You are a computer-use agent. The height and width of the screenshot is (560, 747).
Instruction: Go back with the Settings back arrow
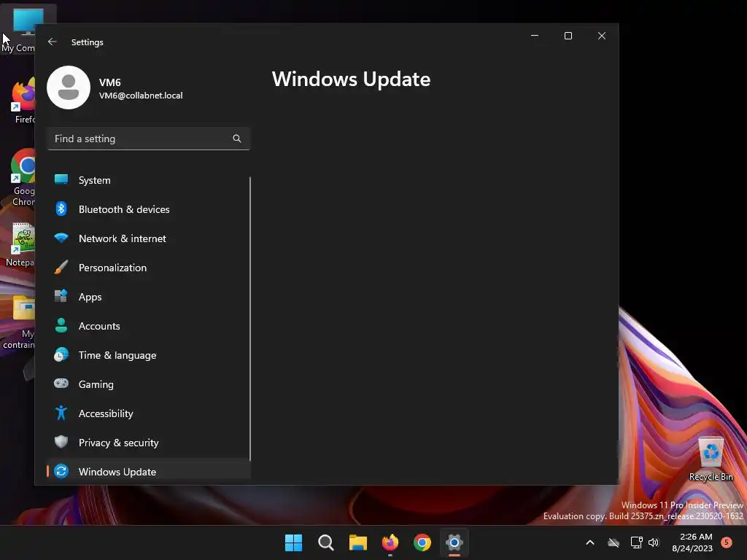click(x=53, y=42)
